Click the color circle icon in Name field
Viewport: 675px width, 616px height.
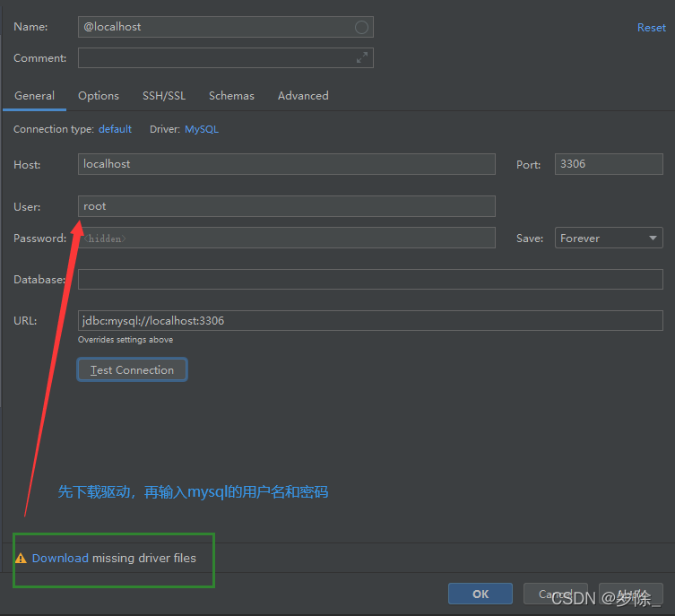click(361, 28)
